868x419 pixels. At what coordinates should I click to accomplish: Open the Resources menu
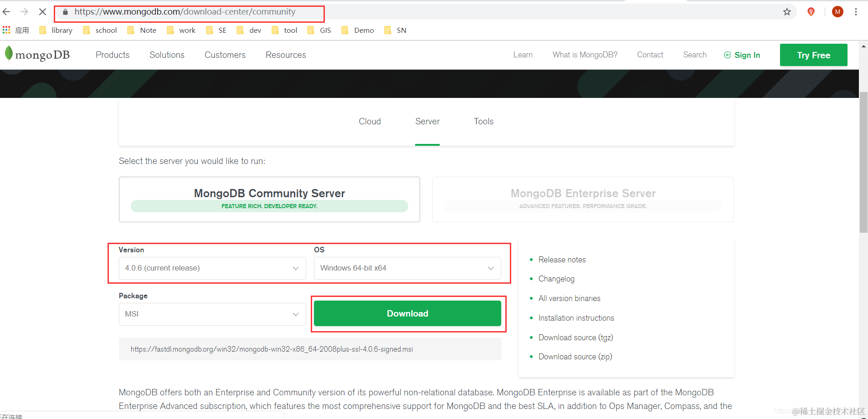pos(286,55)
